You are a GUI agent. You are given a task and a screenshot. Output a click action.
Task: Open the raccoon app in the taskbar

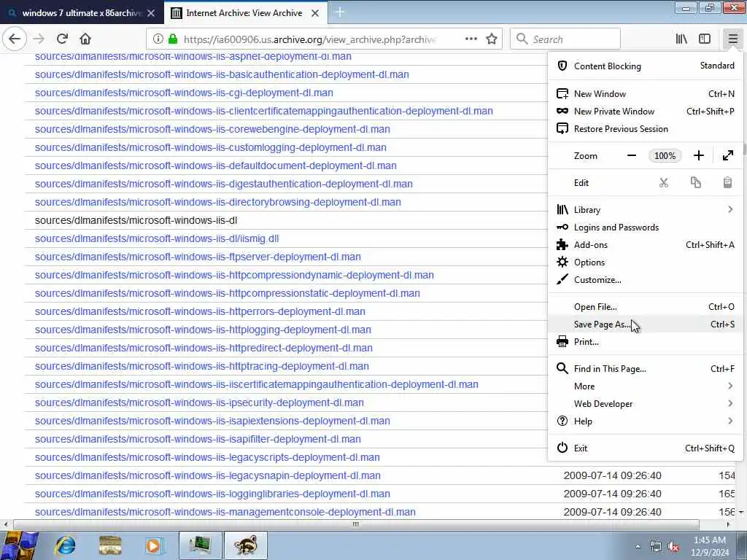pyautogui.click(x=245, y=545)
